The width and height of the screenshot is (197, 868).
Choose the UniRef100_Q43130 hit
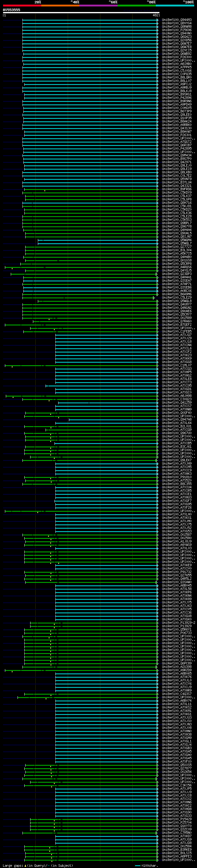(x=177, y=128)
